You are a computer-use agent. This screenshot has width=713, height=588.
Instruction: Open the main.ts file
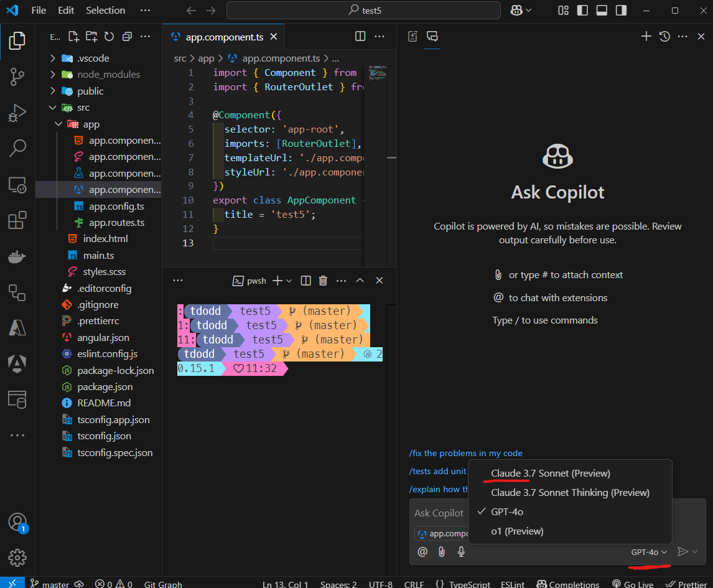pos(98,256)
